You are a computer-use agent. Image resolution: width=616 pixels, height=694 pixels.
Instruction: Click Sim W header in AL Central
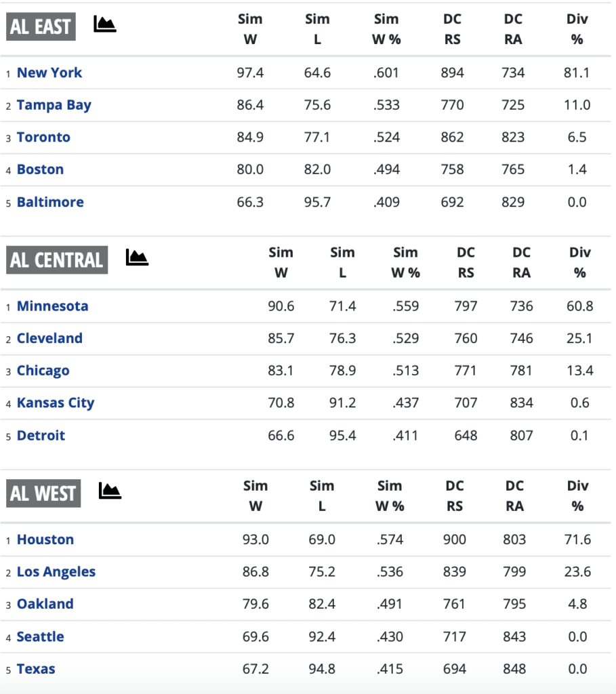pyautogui.click(x=281, y=262)
